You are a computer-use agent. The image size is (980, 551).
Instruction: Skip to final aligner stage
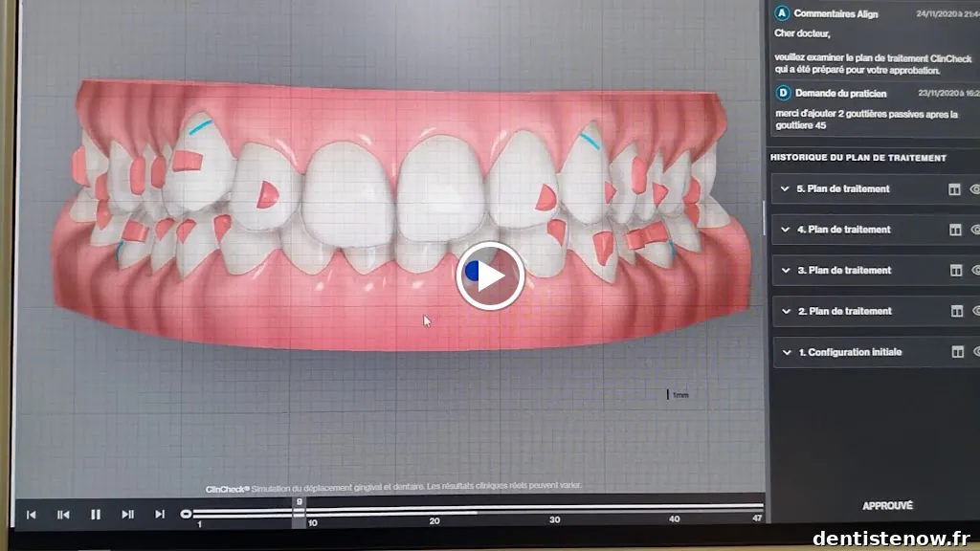(x=160, y=515)
